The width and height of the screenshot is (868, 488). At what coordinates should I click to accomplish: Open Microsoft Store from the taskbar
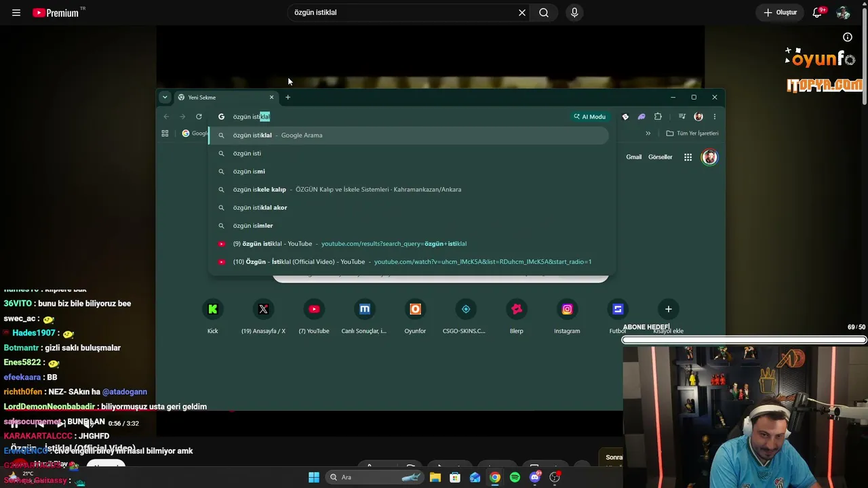pyautogui.click(x=455, y=477)
